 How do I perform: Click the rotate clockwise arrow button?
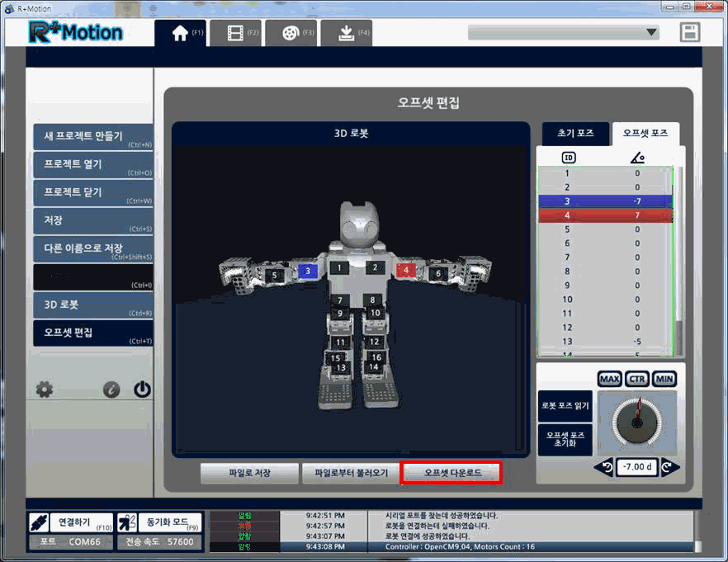click(670, 467)
